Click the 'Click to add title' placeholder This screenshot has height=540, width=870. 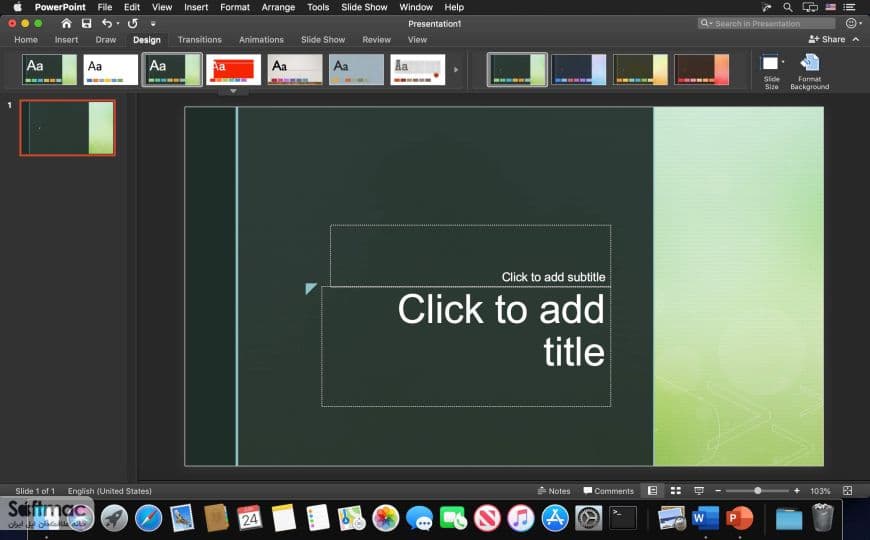click(x=500, y=330)
